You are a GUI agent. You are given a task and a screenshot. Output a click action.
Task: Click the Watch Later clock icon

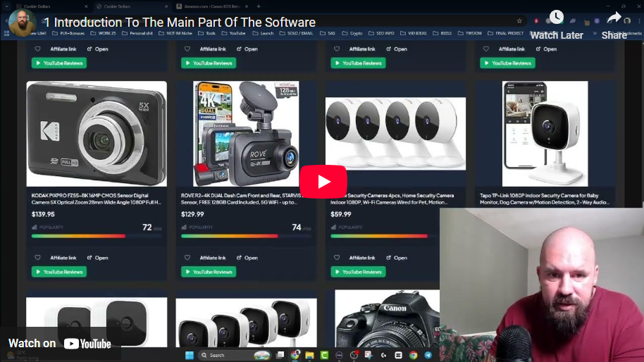coord(556,18)
